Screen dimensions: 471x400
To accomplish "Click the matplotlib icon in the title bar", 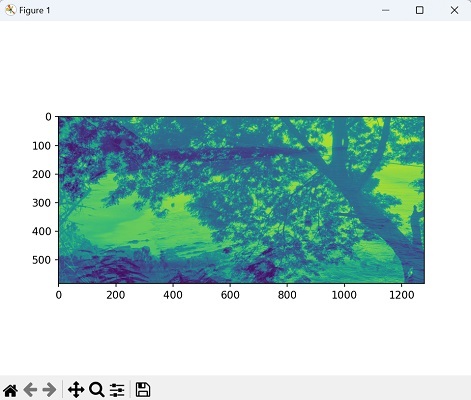I will tap(10, 10).
